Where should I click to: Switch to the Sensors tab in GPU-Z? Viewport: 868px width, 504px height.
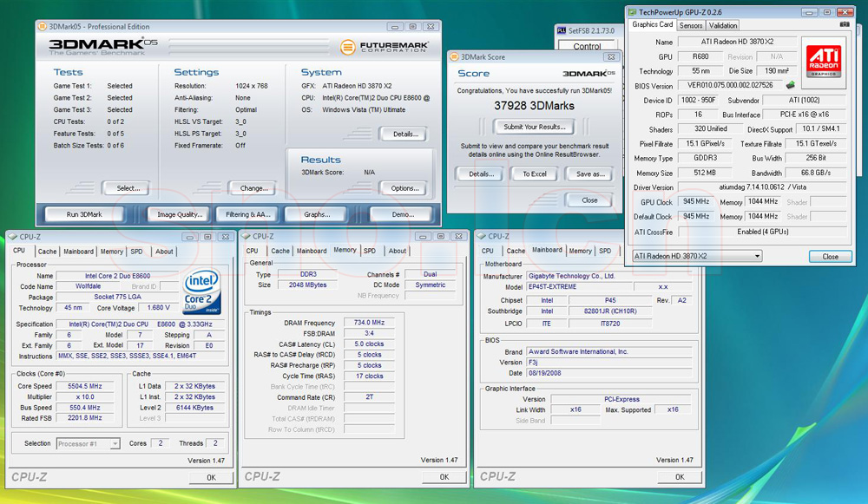690,25
